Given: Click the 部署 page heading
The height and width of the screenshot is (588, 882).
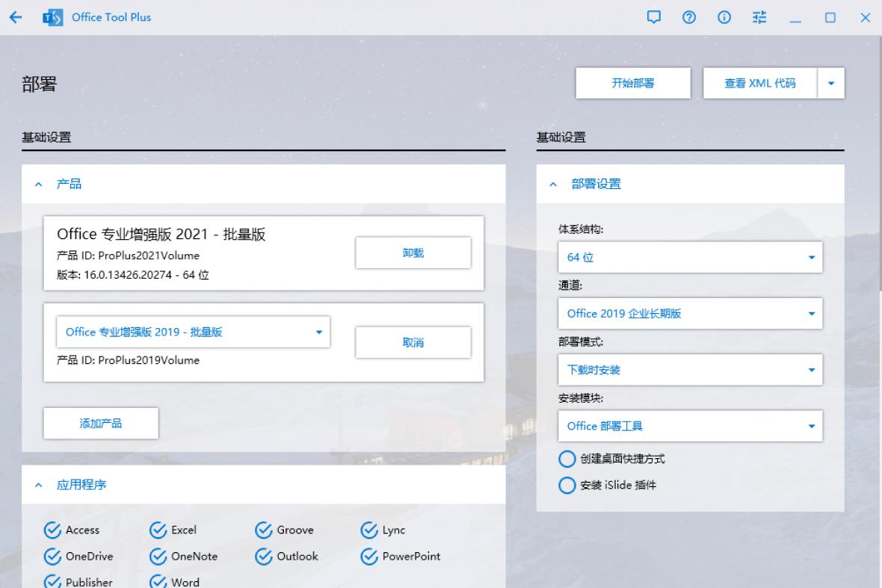Looking at the screenshot, I should pyautogui.click(x=40, y=84).
